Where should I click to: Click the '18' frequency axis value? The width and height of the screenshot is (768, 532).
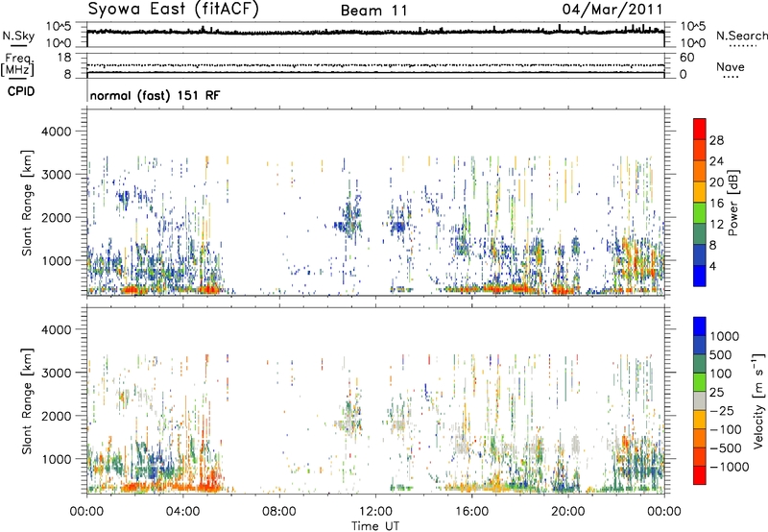[x=64, y=58]
